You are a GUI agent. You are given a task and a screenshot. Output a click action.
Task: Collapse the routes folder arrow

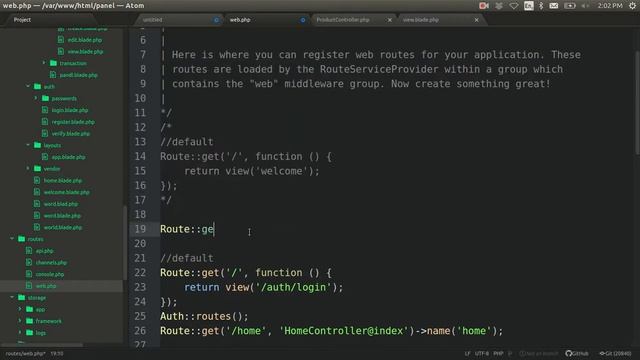pyautogui.click(x=12, y=239)
